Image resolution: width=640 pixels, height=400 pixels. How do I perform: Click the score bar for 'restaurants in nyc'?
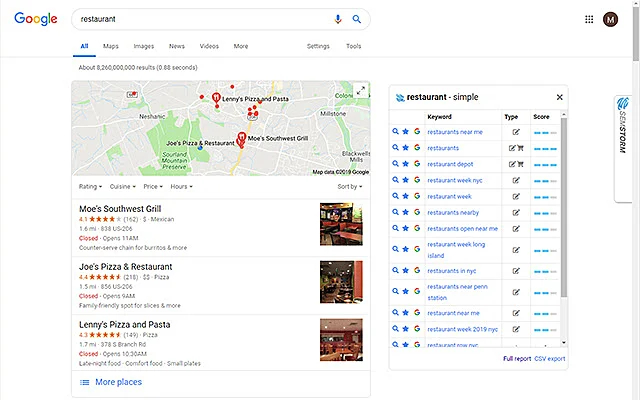tap(545, 271)
